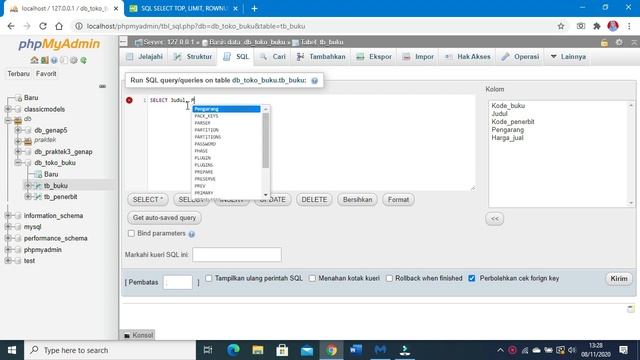The width and height of the screenshot is (640, 360).
Task: Click the Pembatas delimiter input field
Action: 178,282
